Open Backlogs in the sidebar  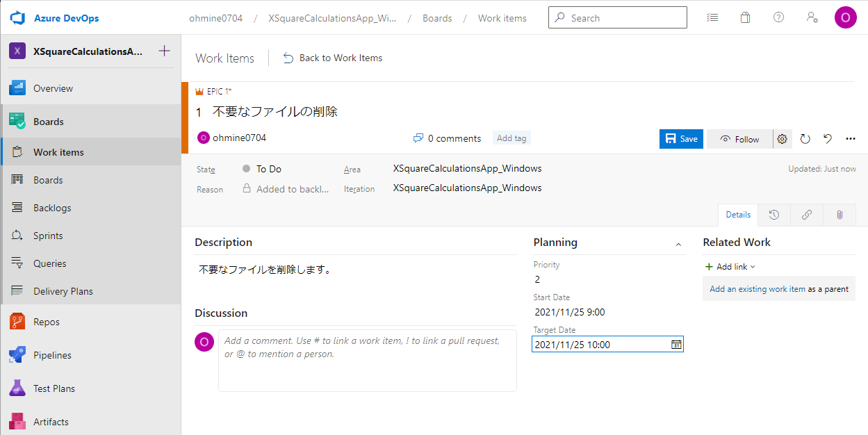pos(90,208)
